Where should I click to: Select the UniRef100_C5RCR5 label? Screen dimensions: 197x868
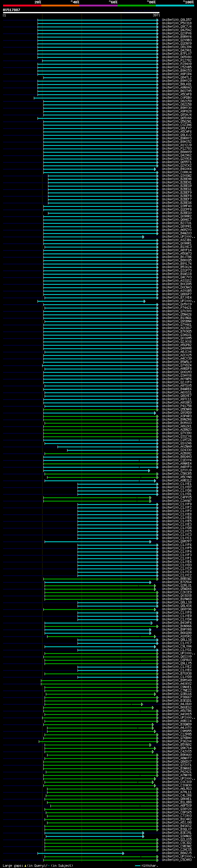click(176, 474)
